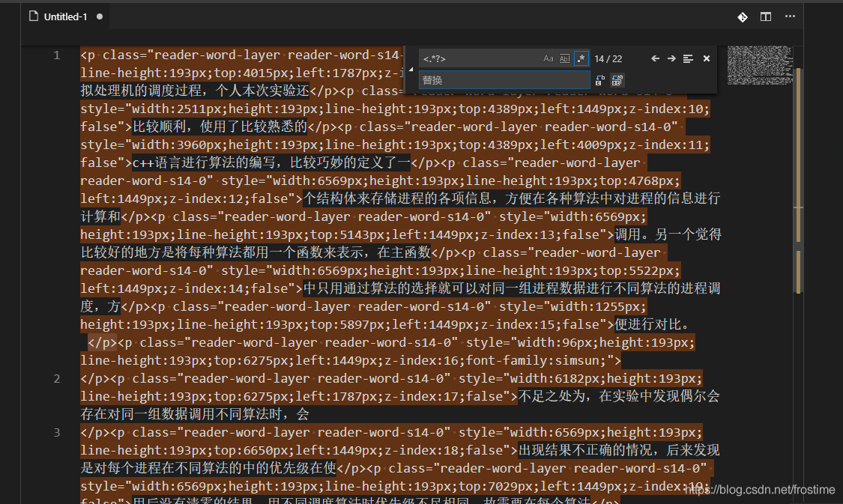The image size is (843, 504).
Task: Click the vertical scrollbar slider
Action: (x=798, y=180)
